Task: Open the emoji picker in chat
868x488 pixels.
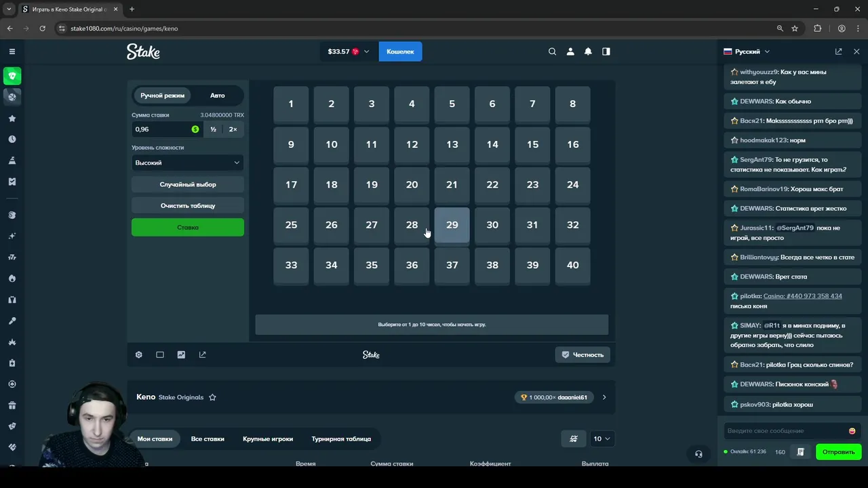Action: click(x=852, y=431)
